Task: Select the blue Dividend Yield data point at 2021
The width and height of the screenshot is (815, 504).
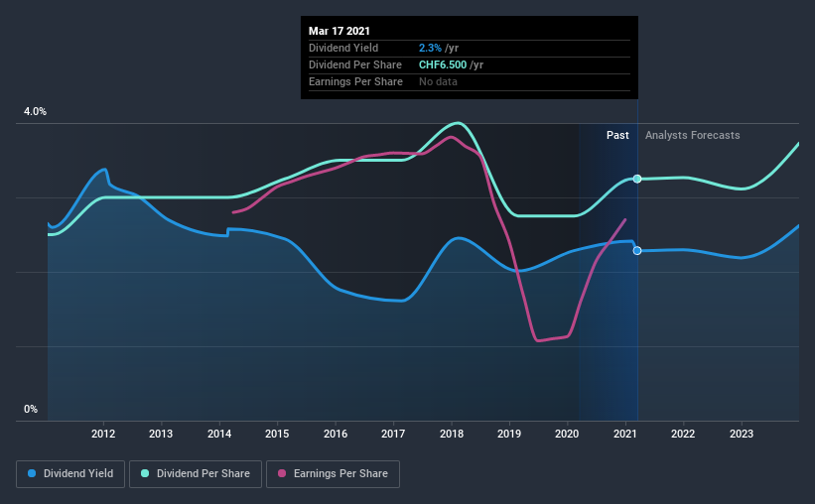Action: (x=637, y=250)
